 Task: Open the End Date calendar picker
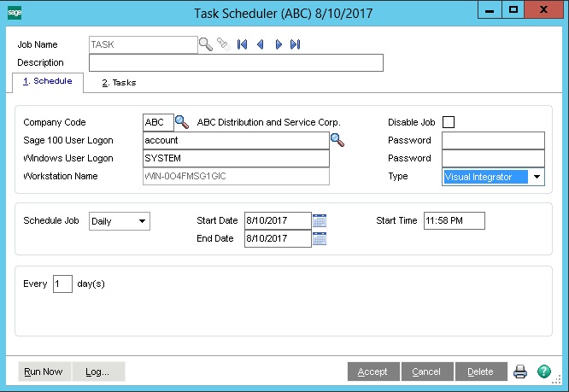pos(320,239)
